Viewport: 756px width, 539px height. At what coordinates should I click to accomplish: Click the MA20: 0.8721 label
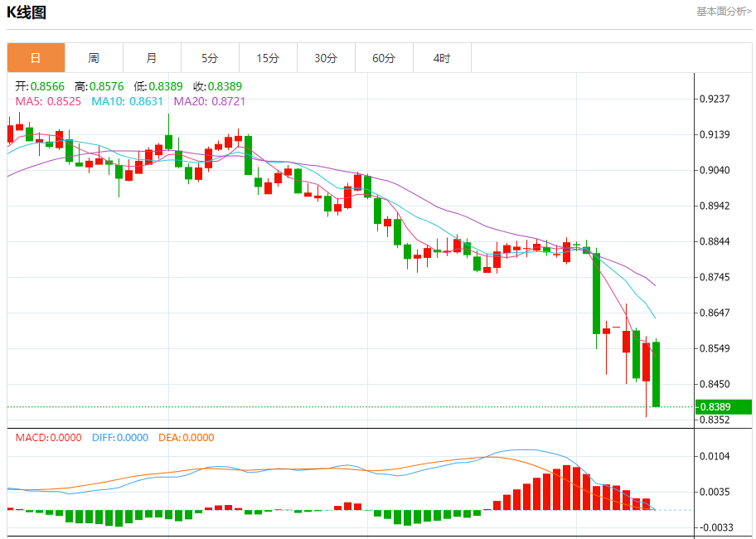click(x=210, y=101)
